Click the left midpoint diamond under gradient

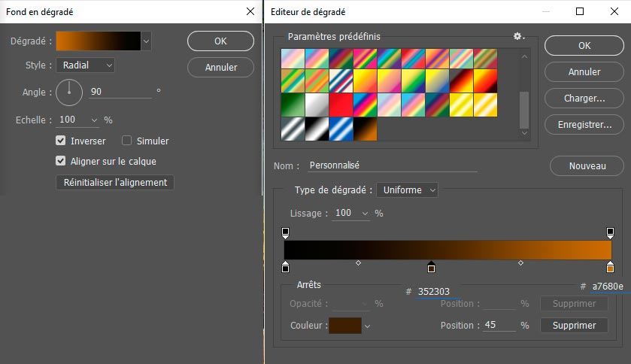[x=358, y=263]
